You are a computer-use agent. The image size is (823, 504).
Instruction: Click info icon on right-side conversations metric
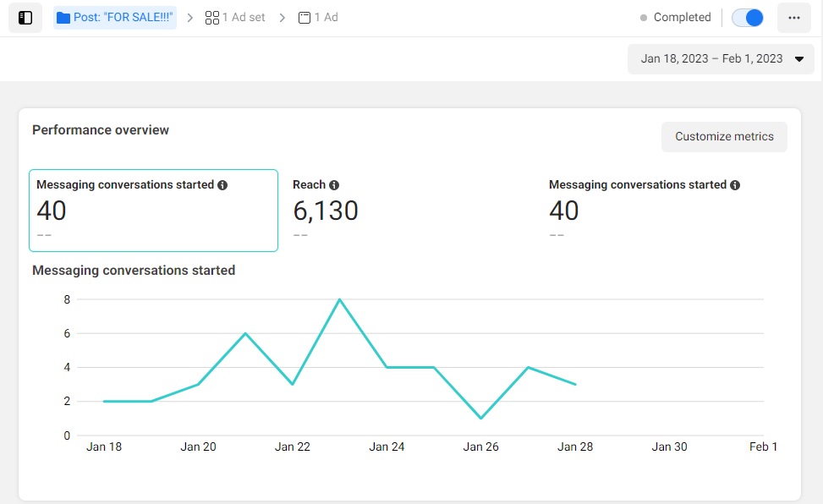click(x=735, y=185)
